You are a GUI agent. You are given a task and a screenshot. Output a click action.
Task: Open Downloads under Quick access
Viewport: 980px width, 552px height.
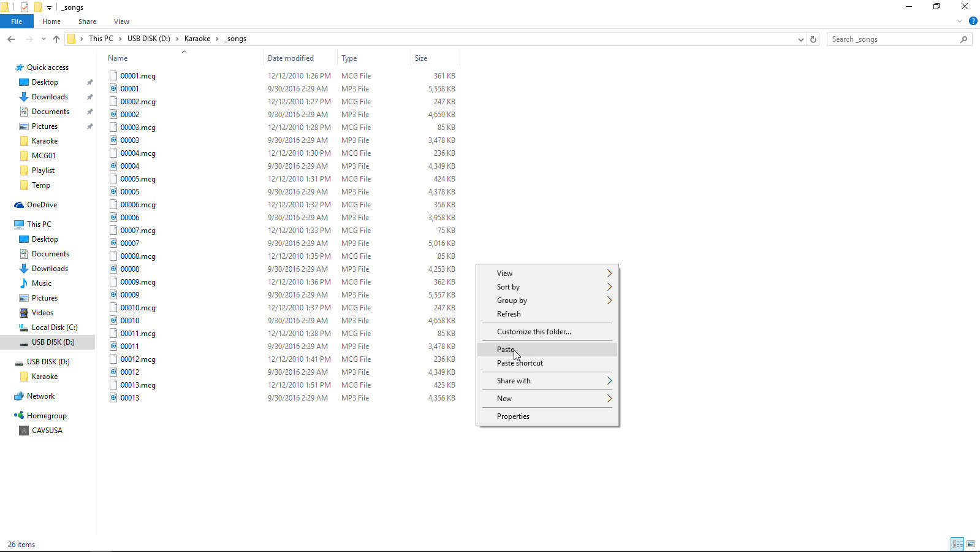pos(50,97)
